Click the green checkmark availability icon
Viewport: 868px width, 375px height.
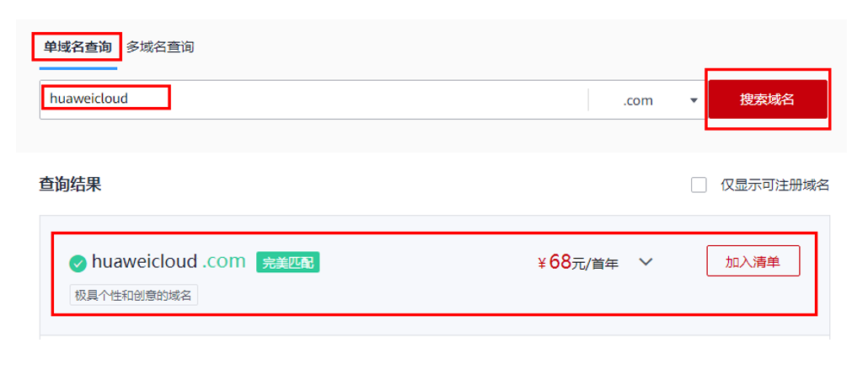point(78,263)
